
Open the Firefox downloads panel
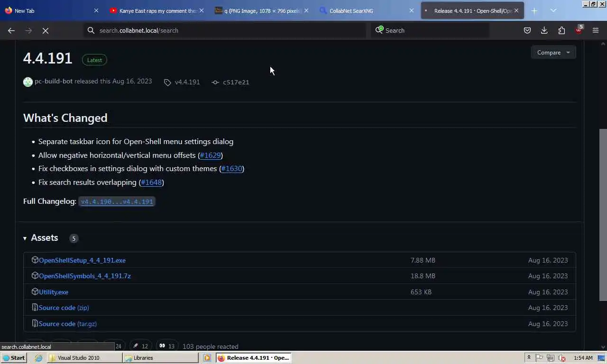click(x=544, y=30)
